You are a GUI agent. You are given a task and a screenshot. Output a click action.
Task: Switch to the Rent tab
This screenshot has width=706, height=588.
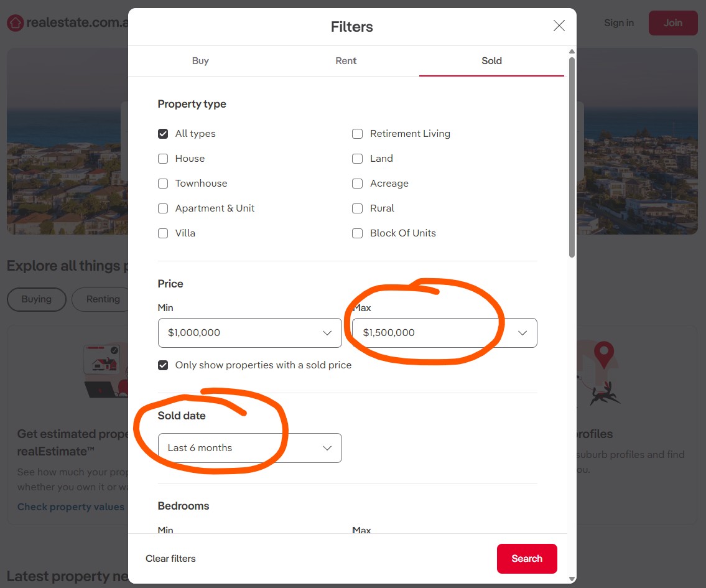tap(346, 61)
